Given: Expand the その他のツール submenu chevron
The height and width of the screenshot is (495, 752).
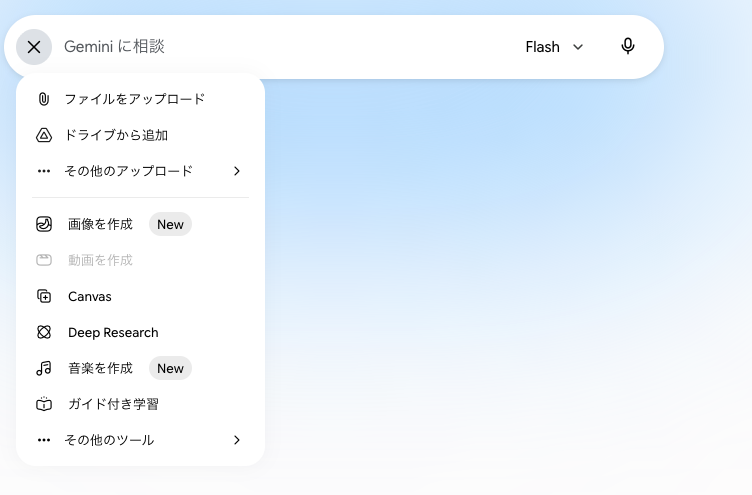Looking at the screenshot, I should pos(236,440).
